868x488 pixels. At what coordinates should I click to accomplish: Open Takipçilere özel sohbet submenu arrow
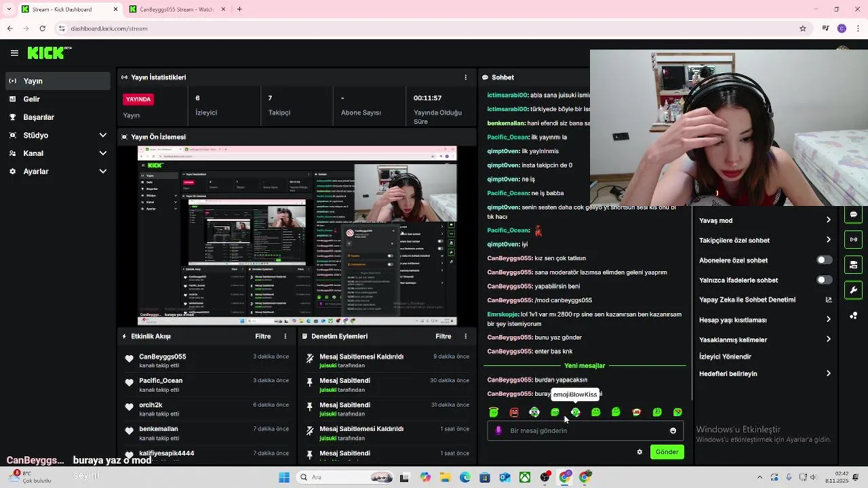click(828, 240)
